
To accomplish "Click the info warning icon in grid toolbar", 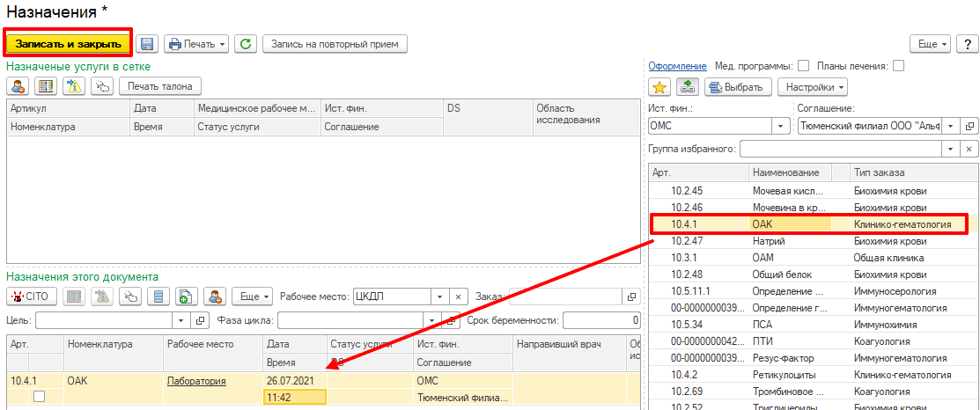I will [x=75, y=86].
